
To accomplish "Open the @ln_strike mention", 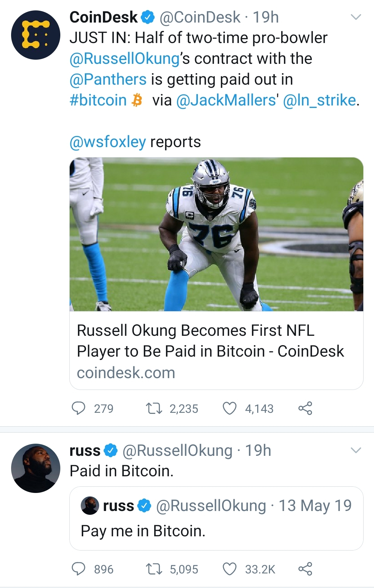I will pyautogui.click(x=319, y=100).
